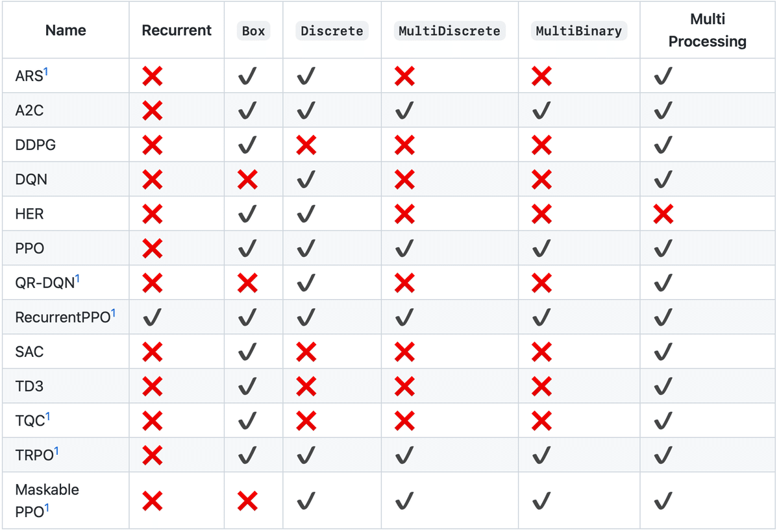The height and width of the screenshot is (532, 779).
Task: Click the Multi Processing column header
Action: pyautogui.click(x=708, y=30)
